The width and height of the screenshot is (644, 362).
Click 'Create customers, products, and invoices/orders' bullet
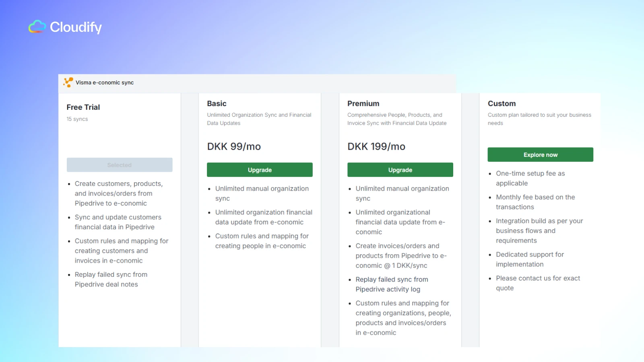119,193
